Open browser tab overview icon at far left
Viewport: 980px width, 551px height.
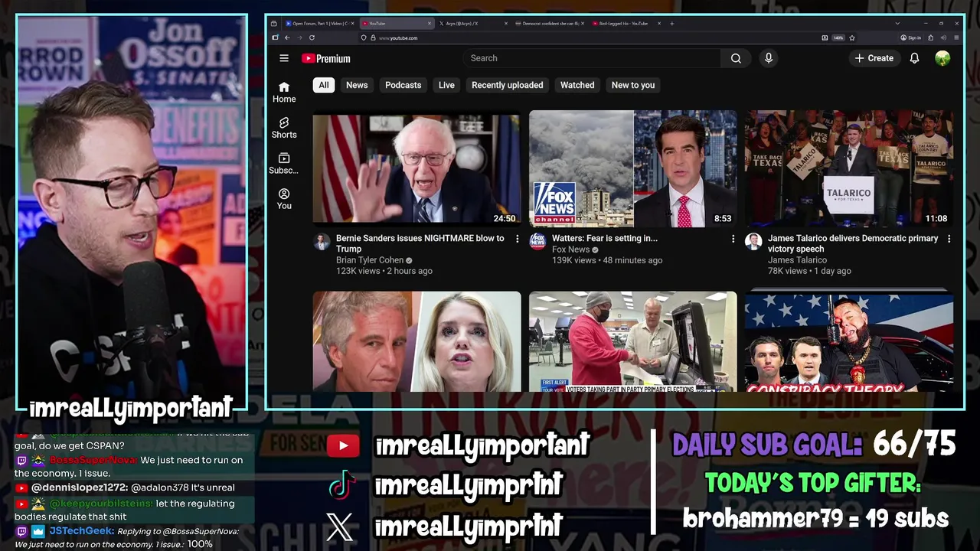tap(273, 24)
